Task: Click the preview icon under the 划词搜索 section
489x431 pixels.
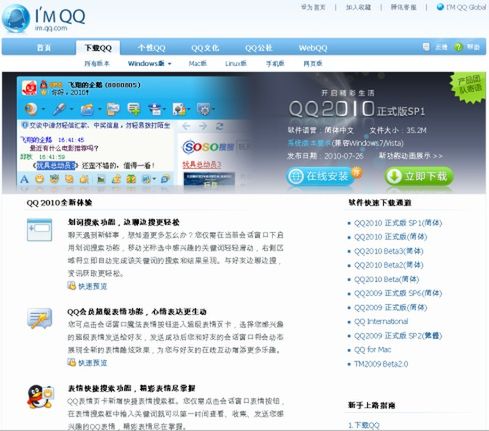Action: [x=71, y=285]
